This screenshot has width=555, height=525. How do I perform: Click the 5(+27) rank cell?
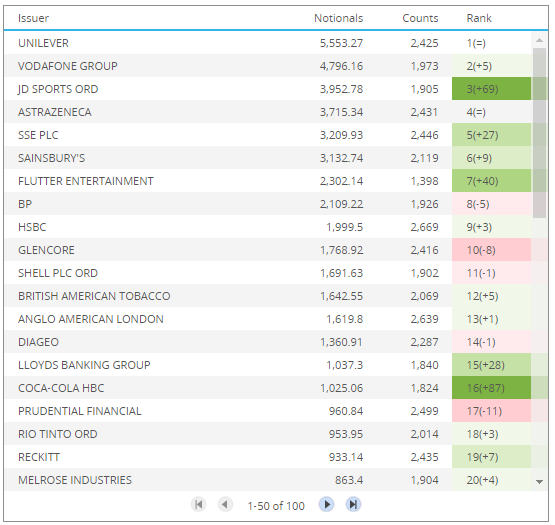491,135
